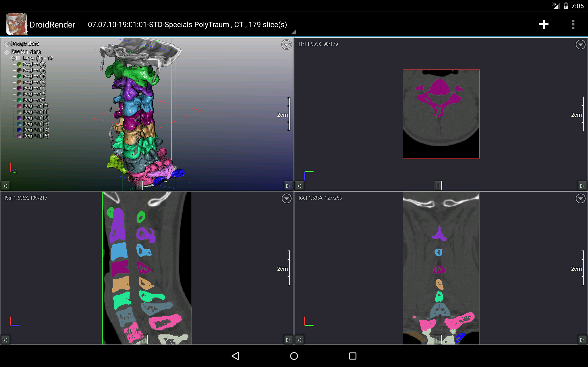Collapse the Layer(1) - 13 tree node

13,58
